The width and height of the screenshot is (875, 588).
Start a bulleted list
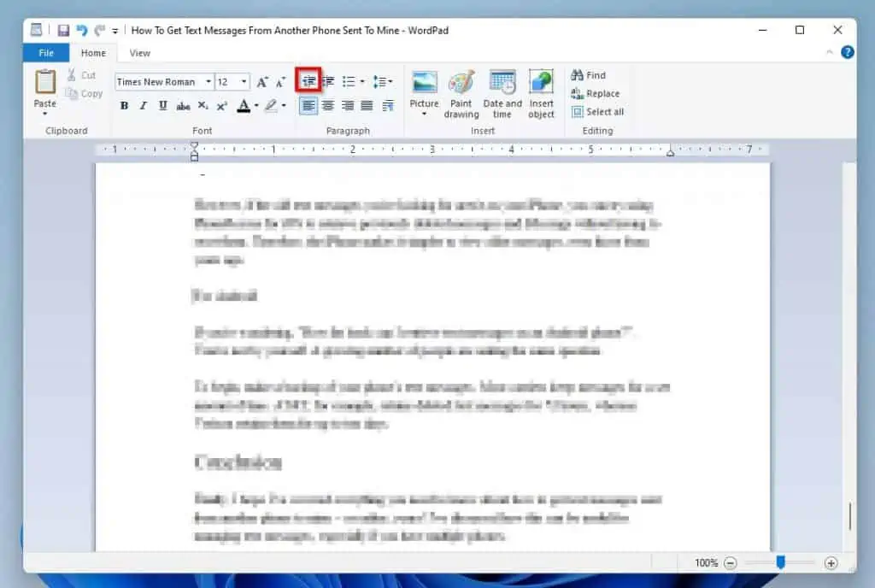(349, 81)
